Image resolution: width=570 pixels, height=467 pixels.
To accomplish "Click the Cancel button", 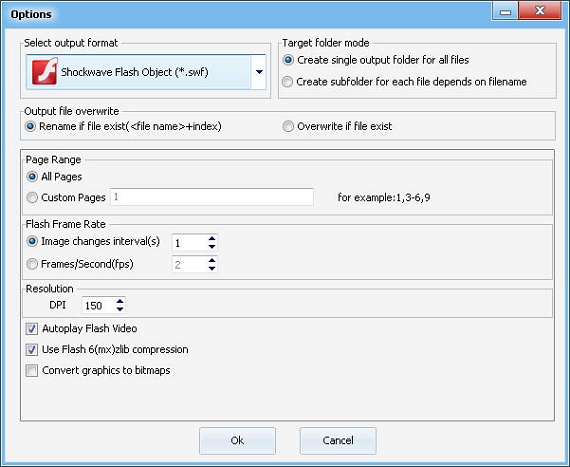I will (338, 440).
